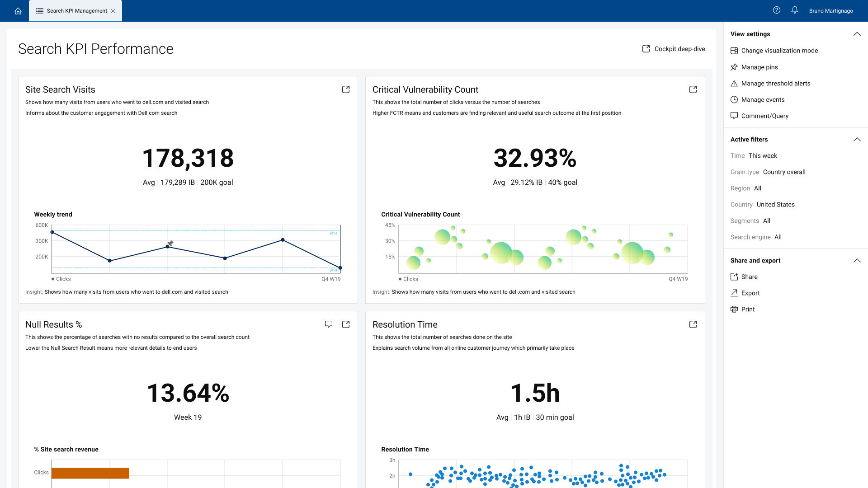Open Null Results % card in new view
Image resolution: width=868 pixels, height=488 pixels.
pos(346,324)
